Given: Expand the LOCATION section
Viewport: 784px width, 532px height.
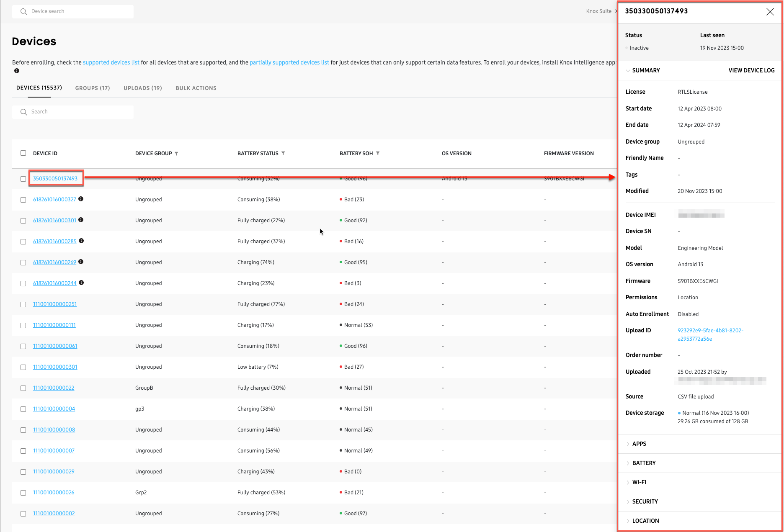Looking at the screenshot, I should (642, 521).
